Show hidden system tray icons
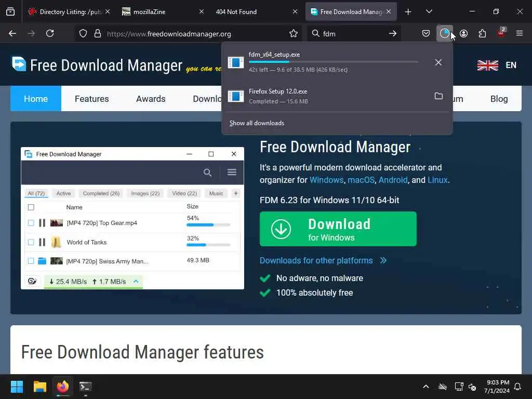Screen dimensions: 532x399 (x=426, y=387)
